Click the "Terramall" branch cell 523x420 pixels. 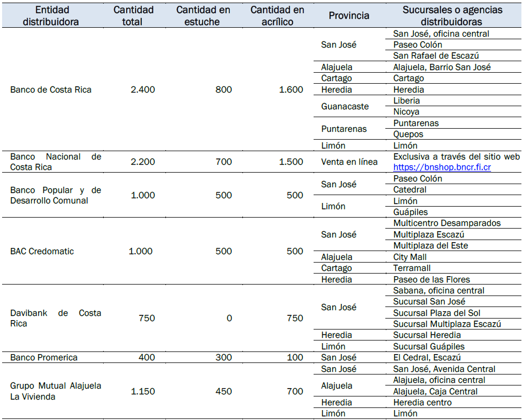[412, 268]
